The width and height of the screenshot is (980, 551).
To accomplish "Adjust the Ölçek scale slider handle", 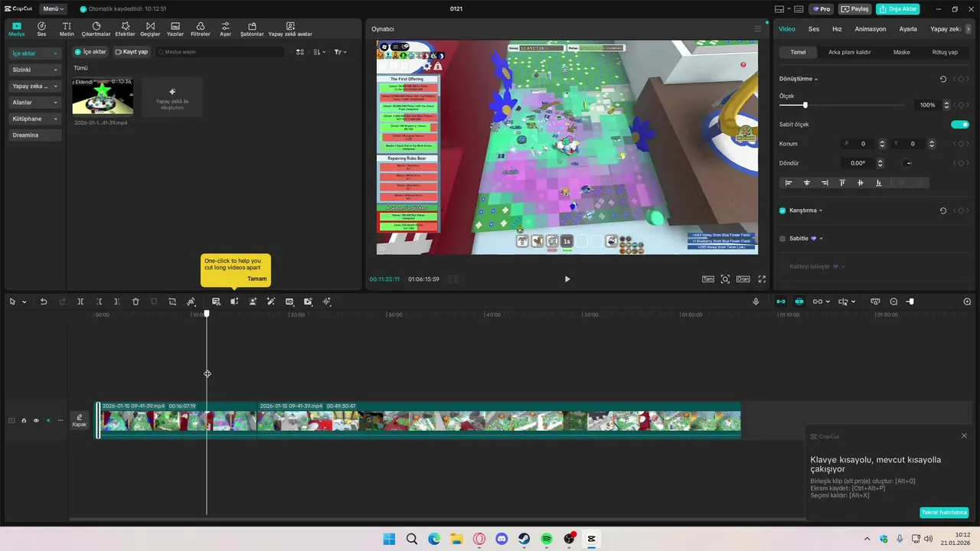I will 805,105.
